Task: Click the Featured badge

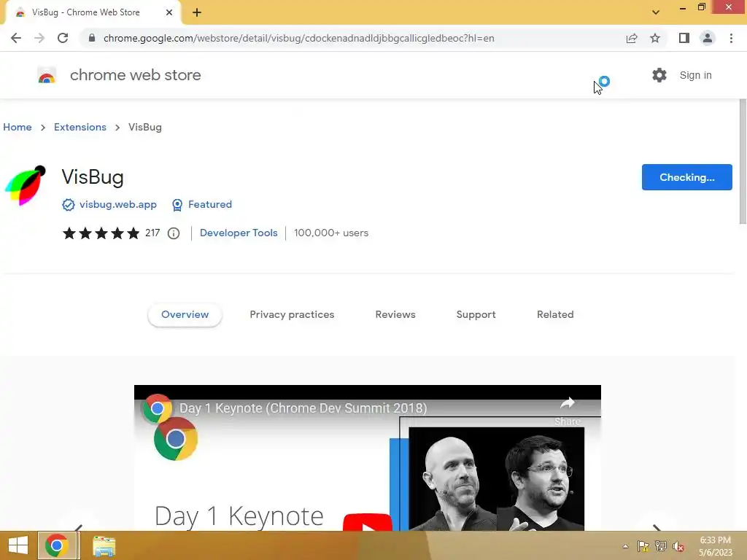Action: 202,204
